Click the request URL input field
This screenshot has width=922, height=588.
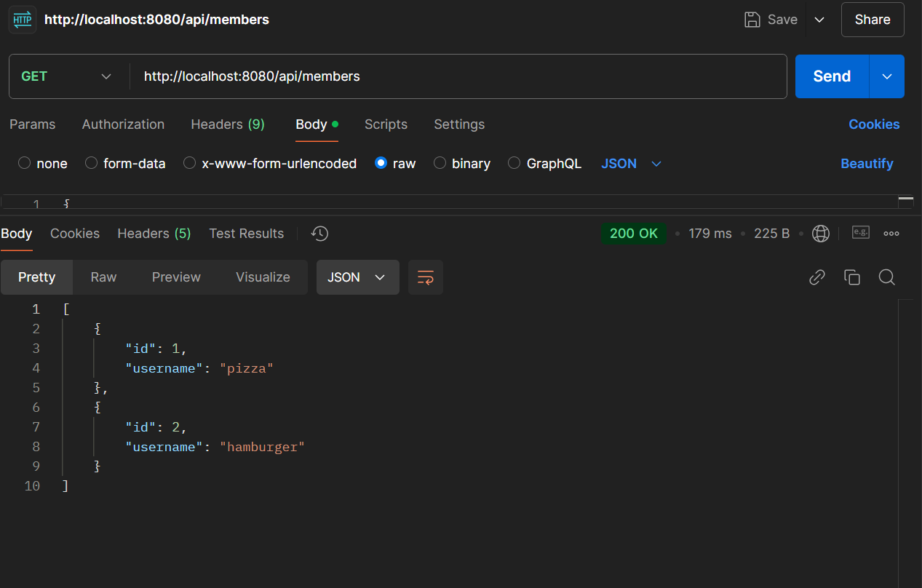click(x=458, y=76)
